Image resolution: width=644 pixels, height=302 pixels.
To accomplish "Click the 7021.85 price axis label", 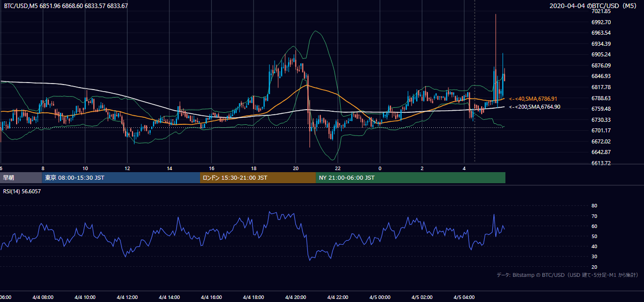I will click(x=601, y=11).
